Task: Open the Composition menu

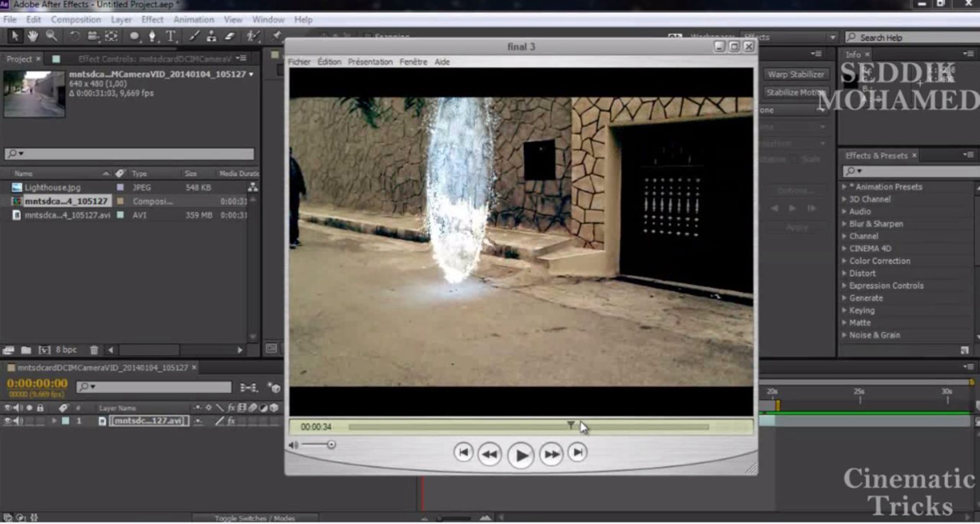Action: pyautogui.click(x=76, y=20)
